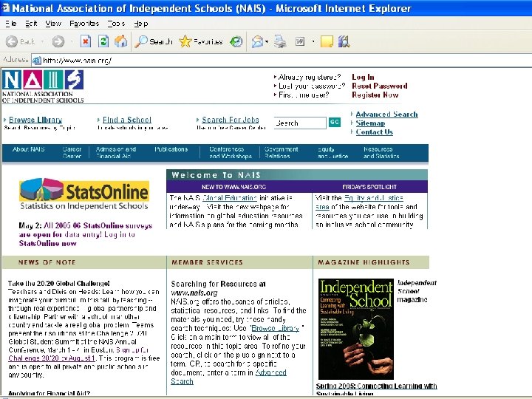Select the Career Center navigation tab
532x399 pixels.
[x=72, y=153]
